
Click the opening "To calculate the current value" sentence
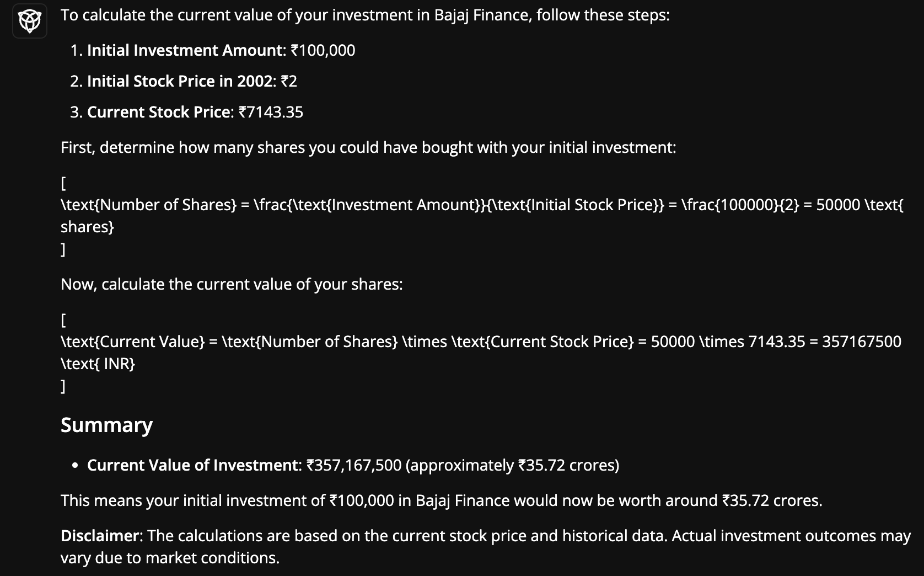[365, 15]
